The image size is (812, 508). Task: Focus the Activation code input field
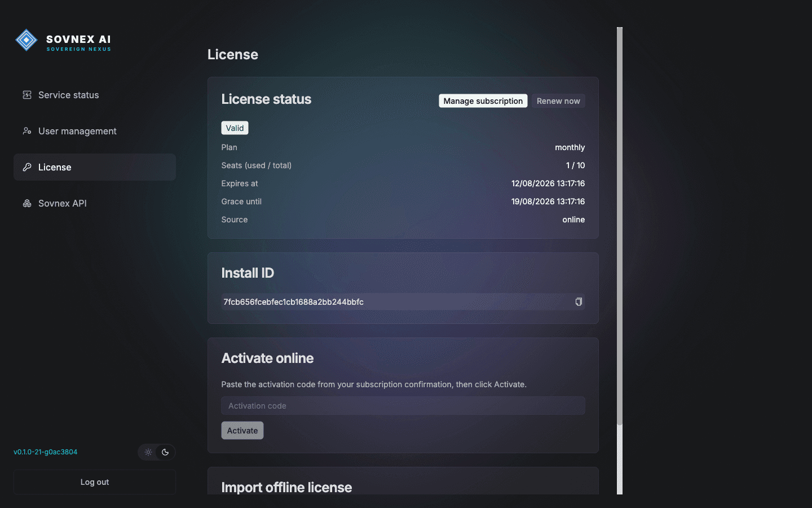pos(403,406)
